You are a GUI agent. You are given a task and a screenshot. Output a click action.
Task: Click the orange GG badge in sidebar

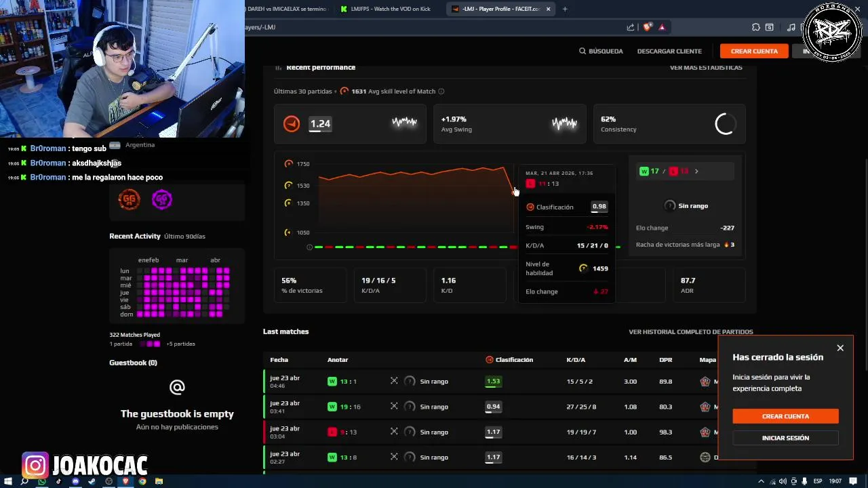[x=129, y=199]
